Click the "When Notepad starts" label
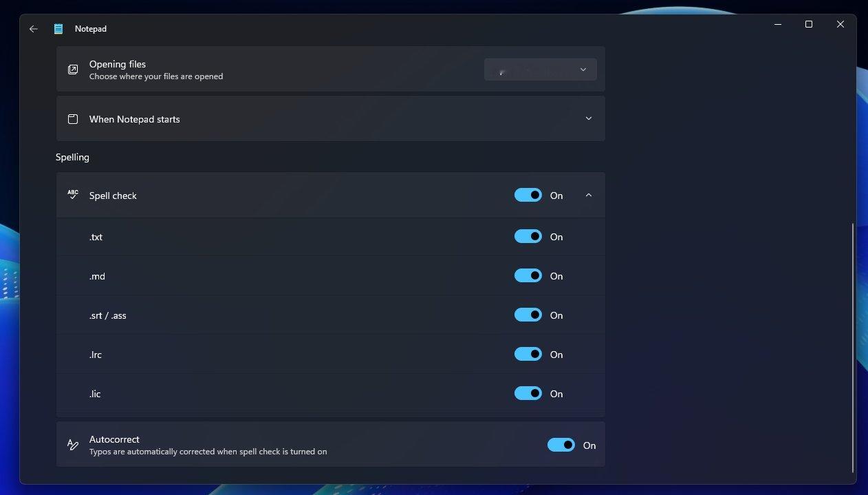This screenshot has height=495, width=868. pyautogui.click(x=135, y=119)
